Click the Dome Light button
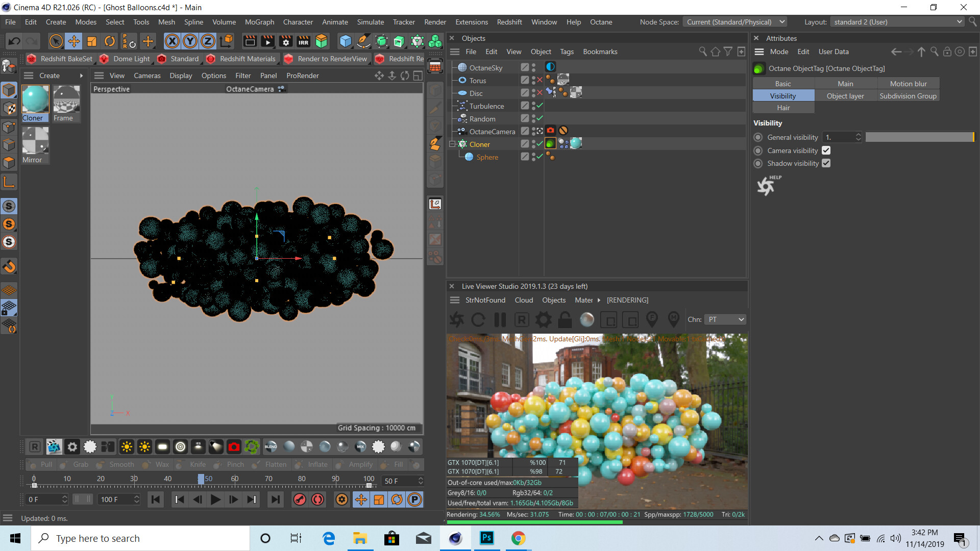 [x=125, y=59]
